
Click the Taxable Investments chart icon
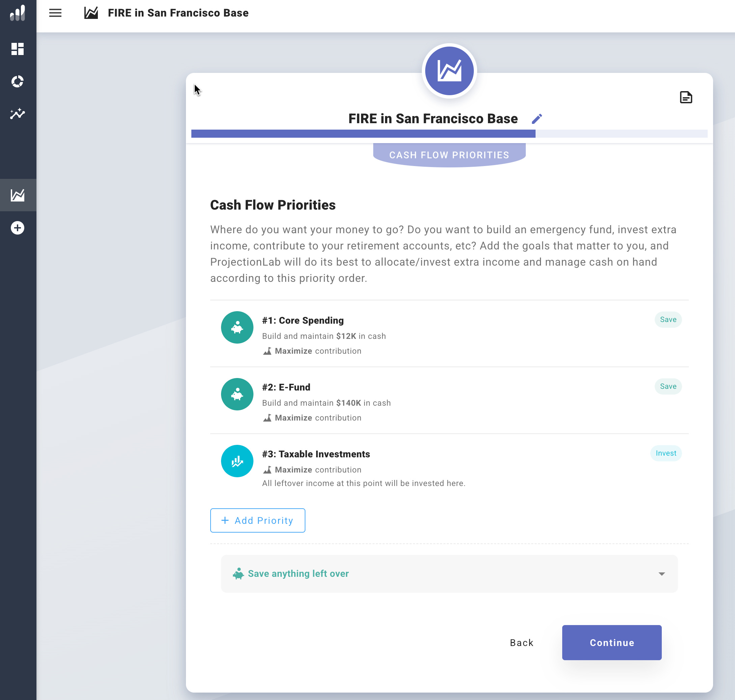237,461
